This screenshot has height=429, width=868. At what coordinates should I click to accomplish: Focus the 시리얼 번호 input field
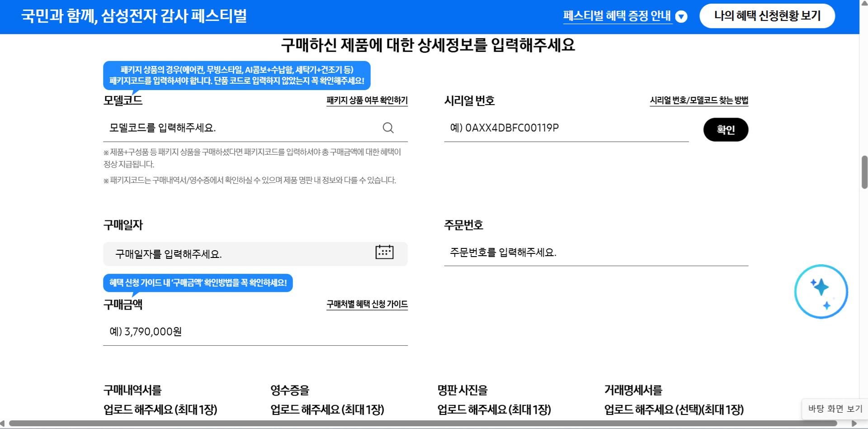click(x=566, y=128)
